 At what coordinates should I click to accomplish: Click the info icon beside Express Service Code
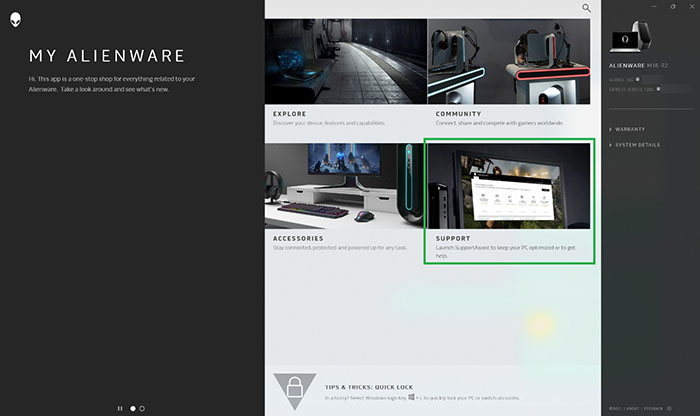(658, 89)
